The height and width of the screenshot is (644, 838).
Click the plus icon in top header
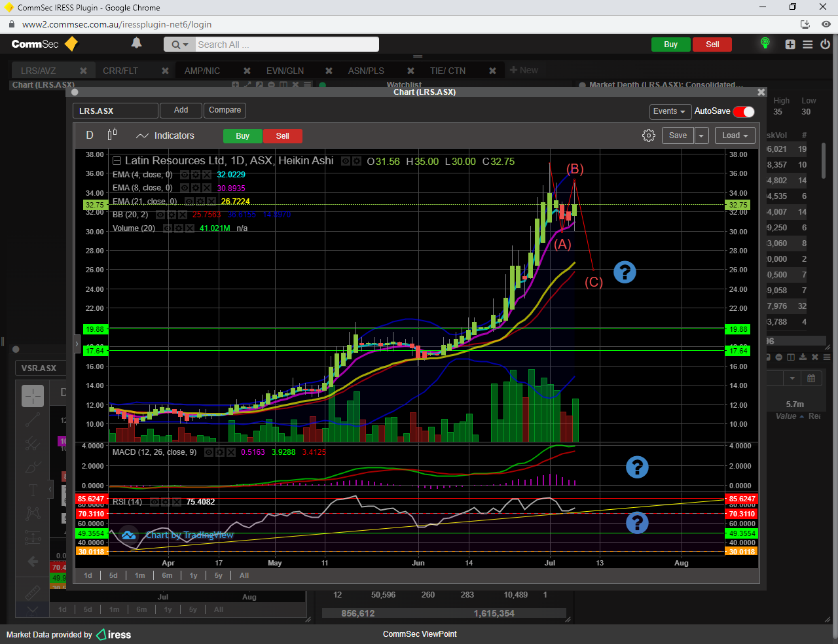click(x=790, y=45)
